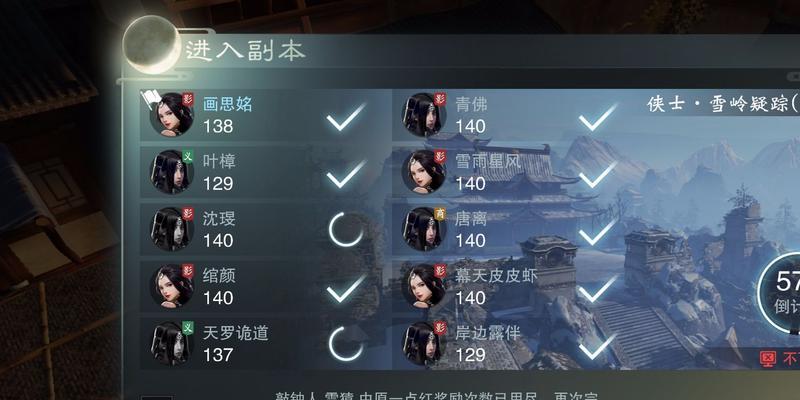Click the yellow badge on 唐离's avatar
This screenshot has width=800, height=400.
click(440, 213)
